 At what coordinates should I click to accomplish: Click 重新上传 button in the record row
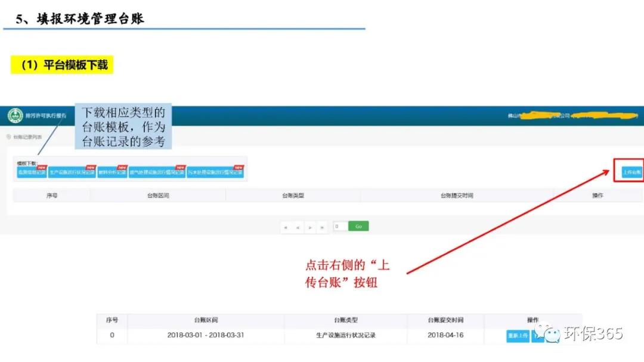pos(518,336)
